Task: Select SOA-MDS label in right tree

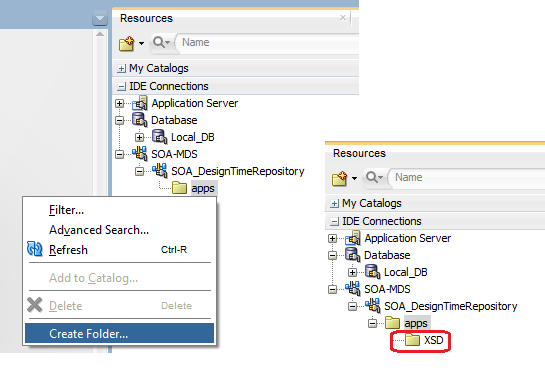Action: click(x=387, y=290)
